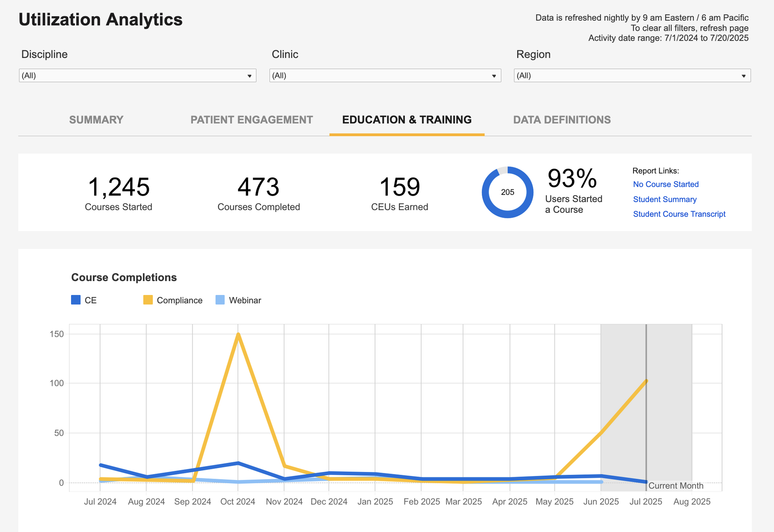Switch to the SUMMARY tab
The height and width of the screenshot is (532, 774).
[96, 120]
